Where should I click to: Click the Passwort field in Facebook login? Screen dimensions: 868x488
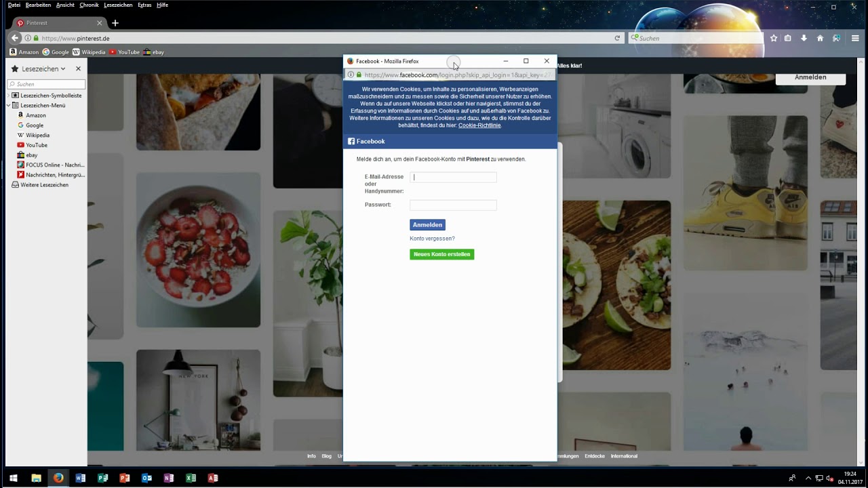(453, 205)
